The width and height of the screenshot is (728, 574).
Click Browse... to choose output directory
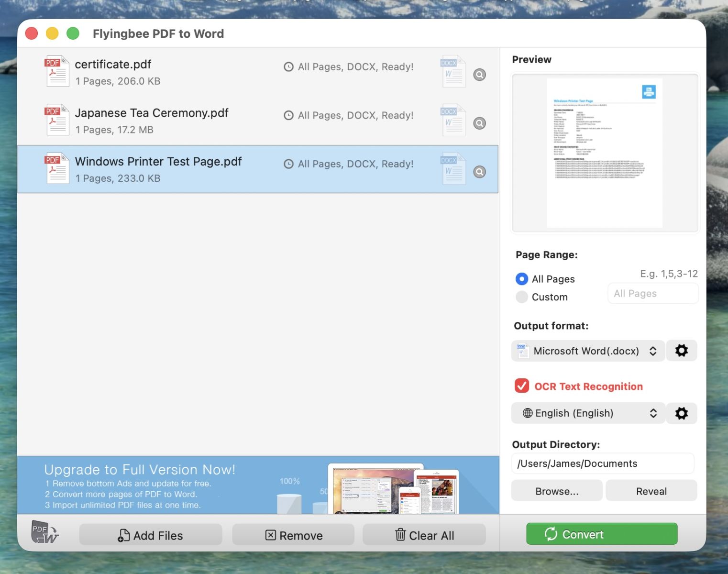point(557,491)
